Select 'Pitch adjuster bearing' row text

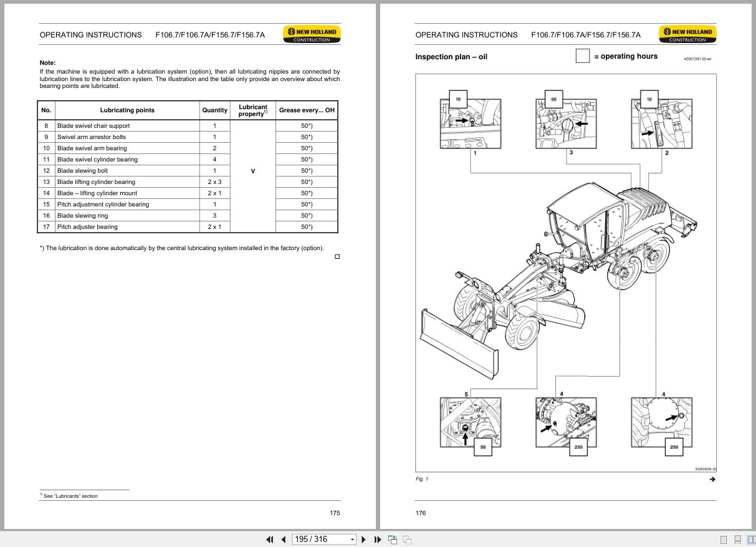(x=87, y=226)
